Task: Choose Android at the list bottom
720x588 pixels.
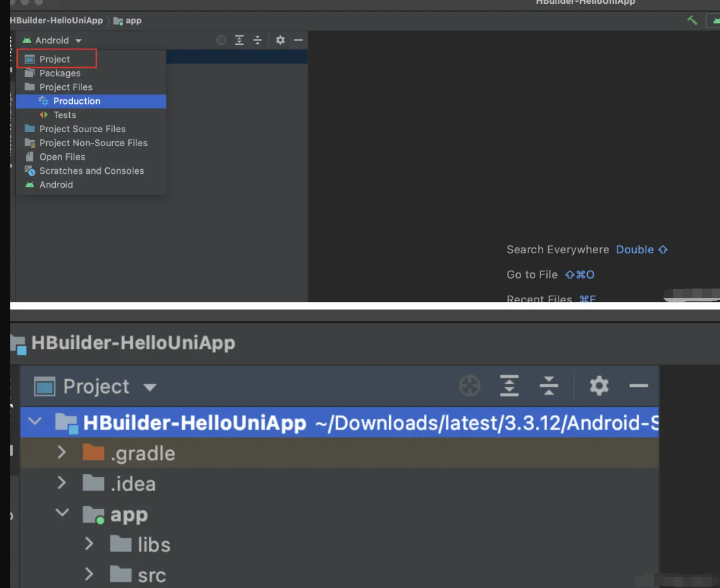Action: point(91,185)
